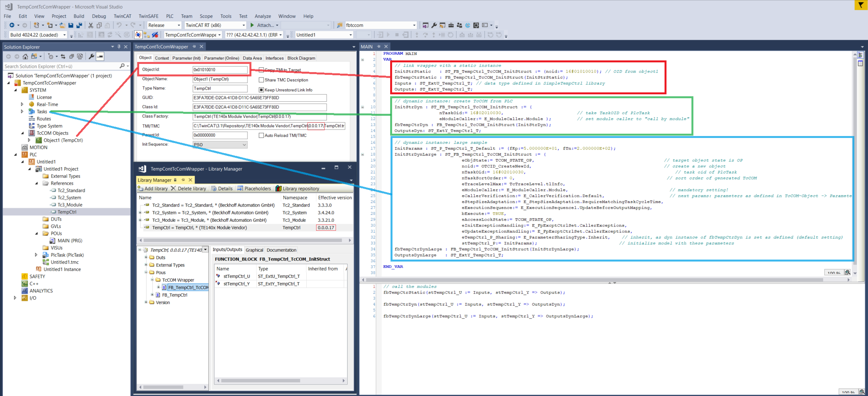Toggle Auto Reload TMI/TMC checkbox

tap(262, 136)
